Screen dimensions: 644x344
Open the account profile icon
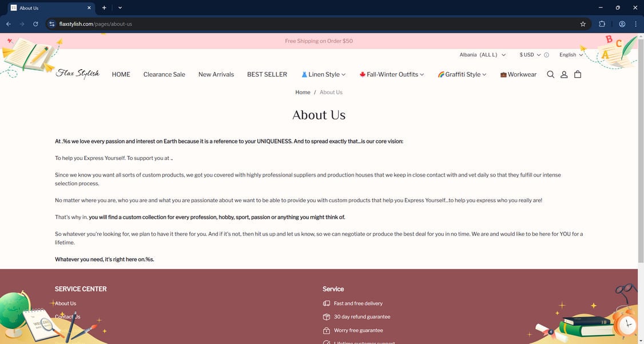[x=564, y=74]
